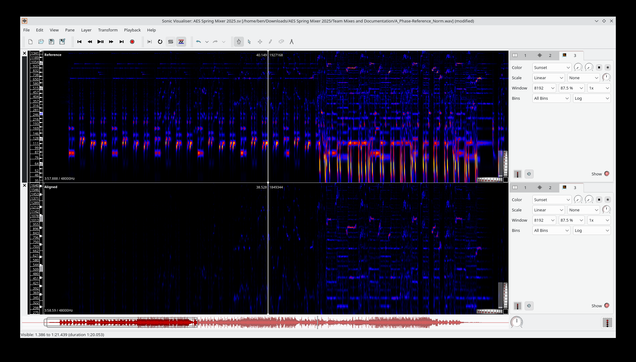The image size is (636, 362).
Task: Open the View menu
Action: tap(54, 30)
